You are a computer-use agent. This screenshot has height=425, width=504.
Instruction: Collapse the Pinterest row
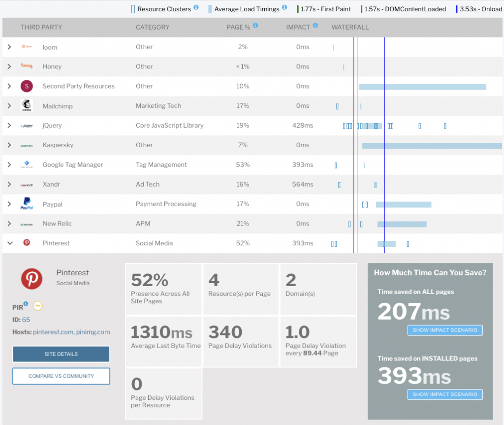point(10,243)
